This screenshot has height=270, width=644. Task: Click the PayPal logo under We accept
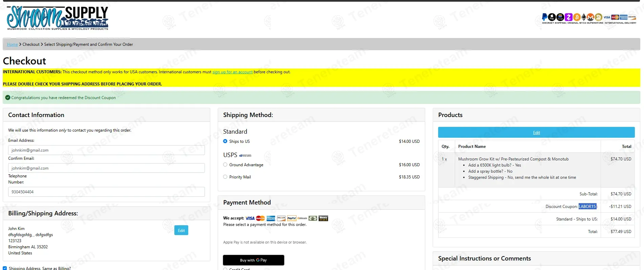coord(292,218)
